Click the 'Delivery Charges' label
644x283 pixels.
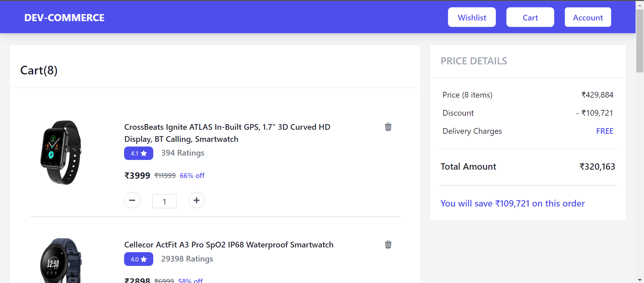[472, 131]
